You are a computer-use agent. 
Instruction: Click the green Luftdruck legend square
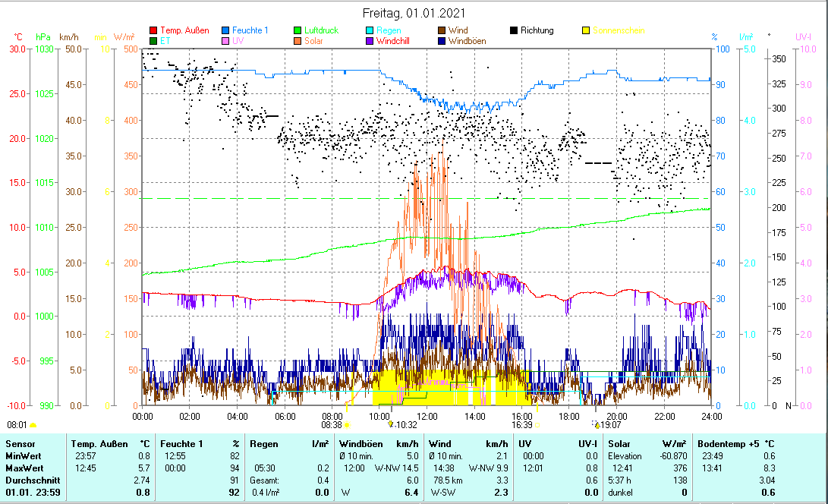click(x=298, y=30)
